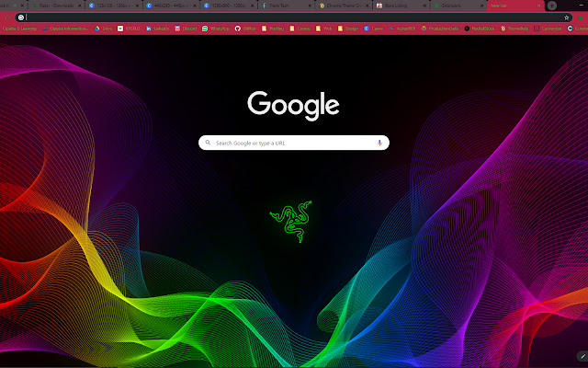Click the magnifier icon in the search box
This screenshot has height=368, width=588.
coord(208,143)
